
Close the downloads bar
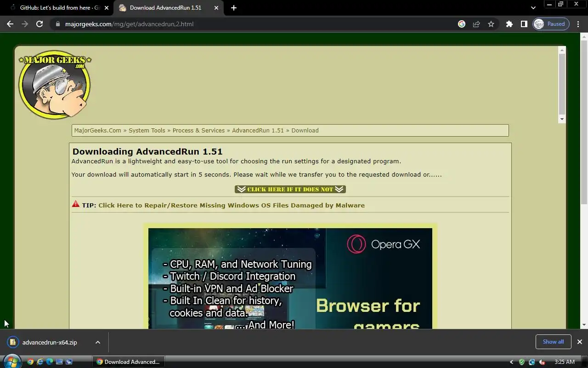click(580, 342)
